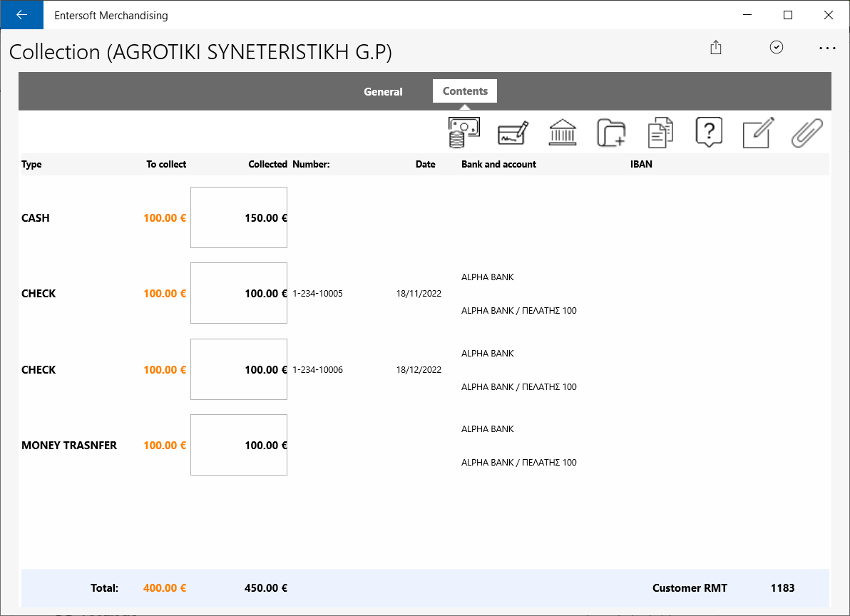Edit collected amount for check 1-234-10005
The height and width of the screenshot is (616, 850).
(238, 293)
